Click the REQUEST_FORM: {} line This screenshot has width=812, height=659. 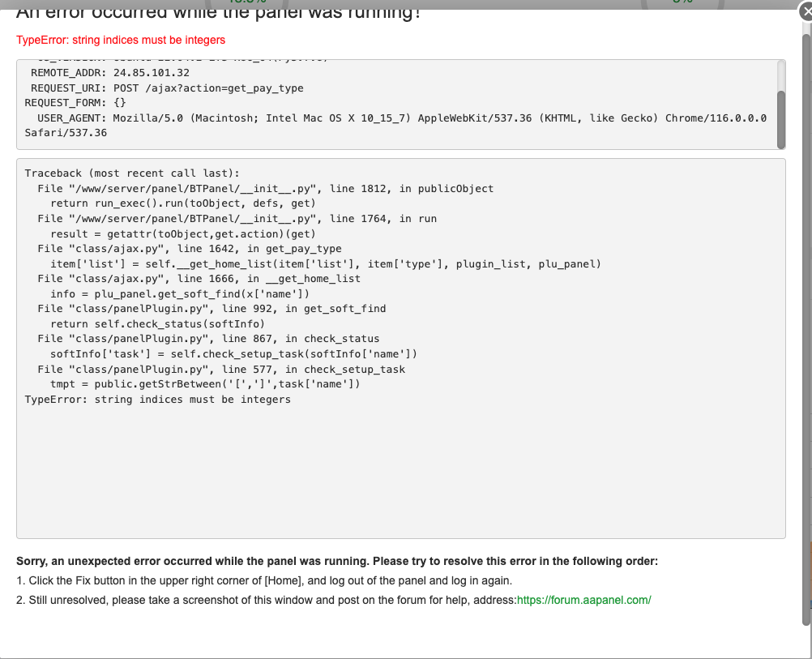click(75, 103)
